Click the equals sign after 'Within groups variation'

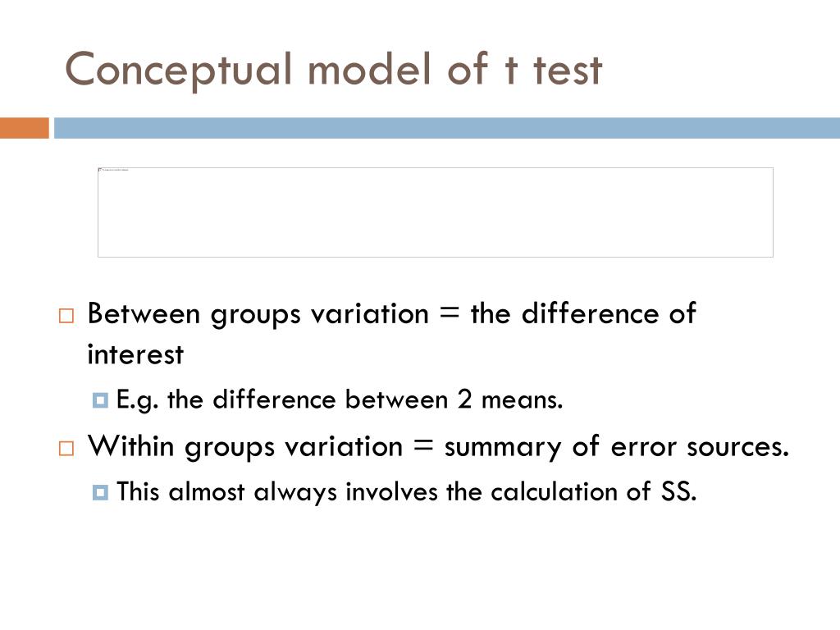click(423, 445)
